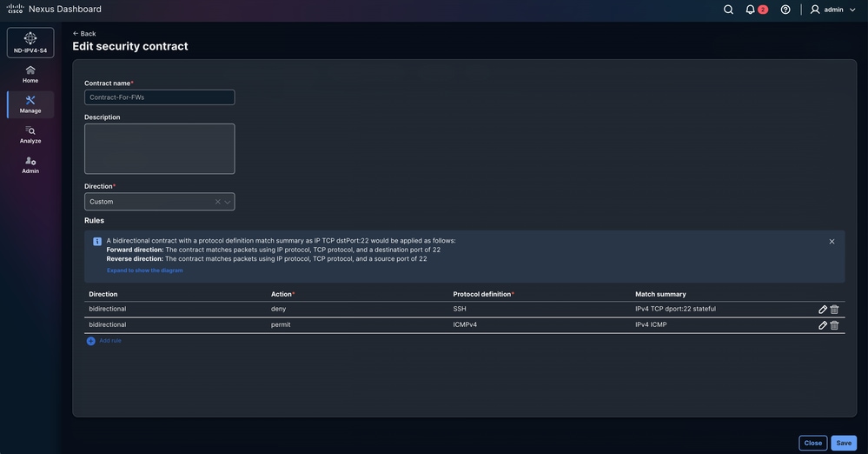This screenshot has height=454, width=868.
Task: Click the Description text area
Action: click(159, 149)
